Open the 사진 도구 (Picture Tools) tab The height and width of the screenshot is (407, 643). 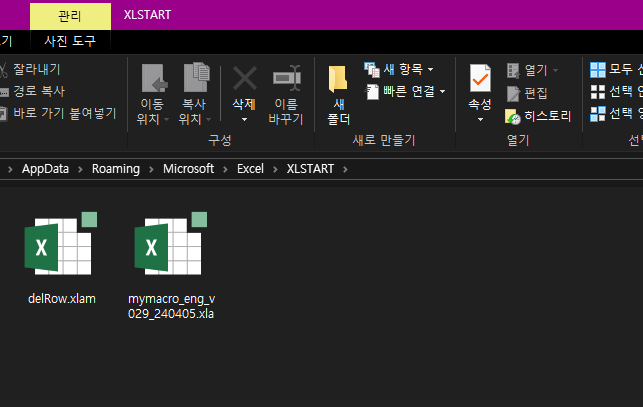pos(70,41)
